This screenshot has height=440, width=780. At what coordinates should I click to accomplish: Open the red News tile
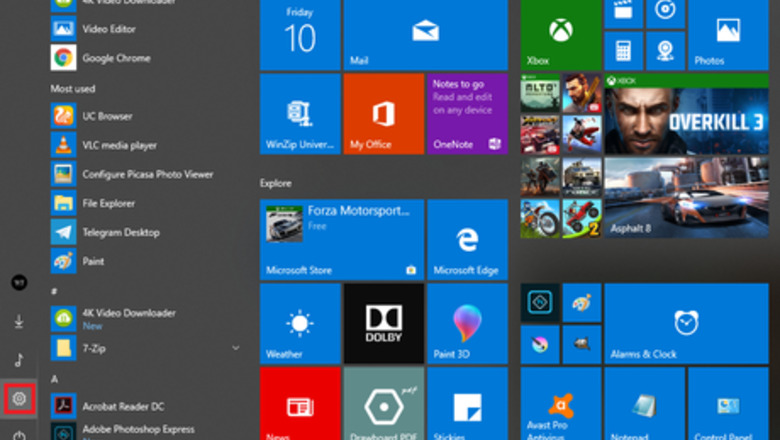click(300, 404)
